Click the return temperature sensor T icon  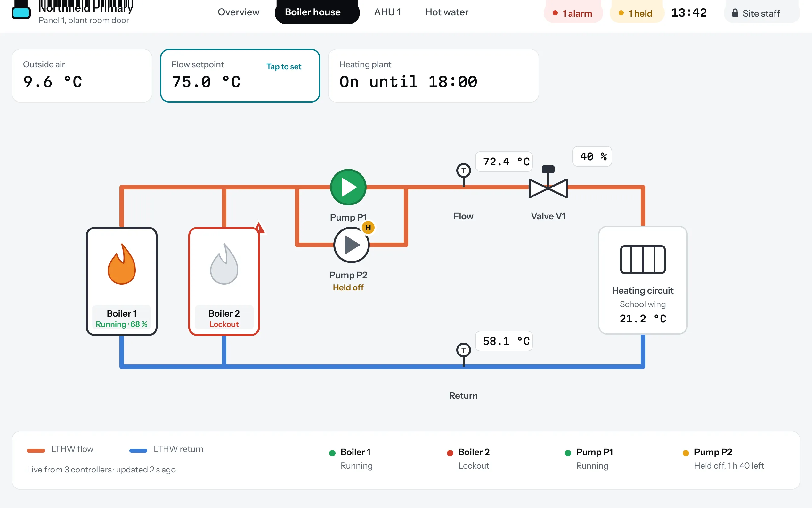[x=463, y=350]
